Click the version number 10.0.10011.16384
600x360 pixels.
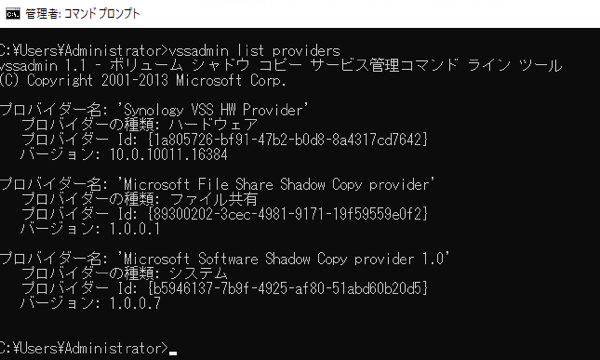click(168, 155)
